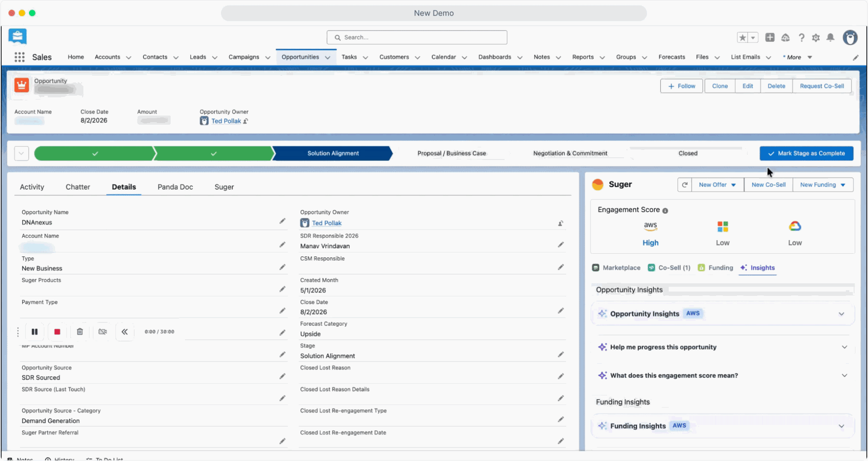Select the Marketplace tab in Suger
The width and height of the screenshot is (868, 461).
[616, 268]
